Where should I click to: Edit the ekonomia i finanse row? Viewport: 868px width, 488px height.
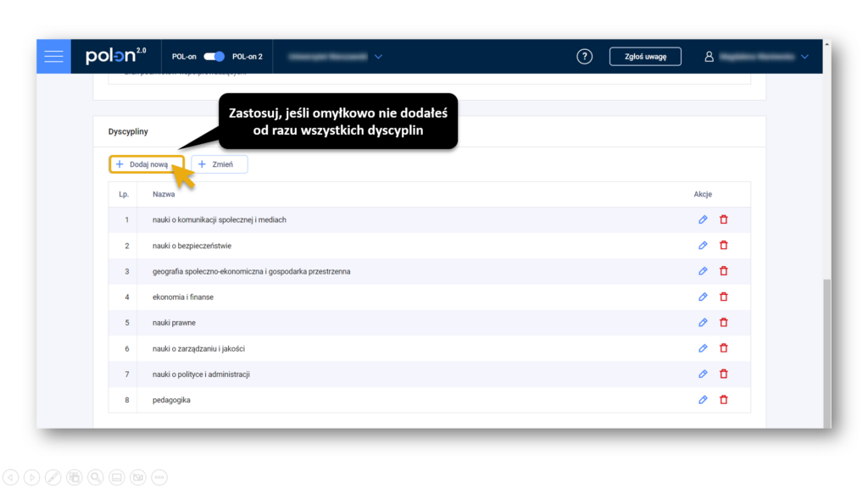pos(703,297)
